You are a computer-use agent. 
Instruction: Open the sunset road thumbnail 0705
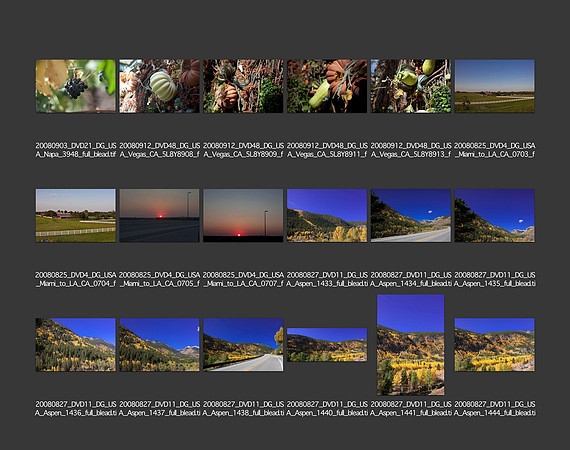pos(159,215)
